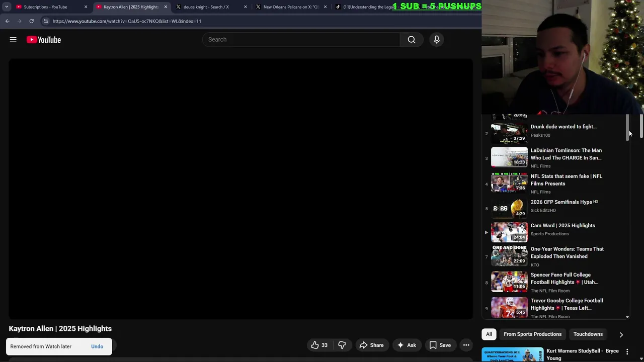Click the black video player area

[240, 189]
